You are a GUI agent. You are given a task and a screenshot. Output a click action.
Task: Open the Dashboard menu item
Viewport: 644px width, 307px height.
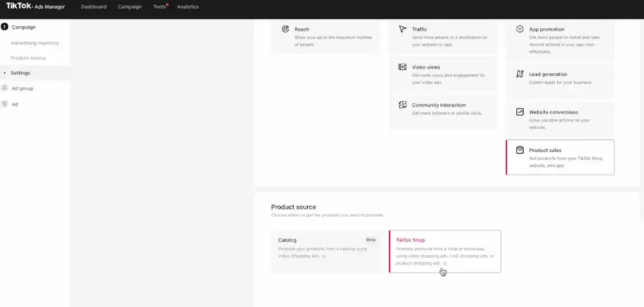pyautogui.click(x=93, y=7)
